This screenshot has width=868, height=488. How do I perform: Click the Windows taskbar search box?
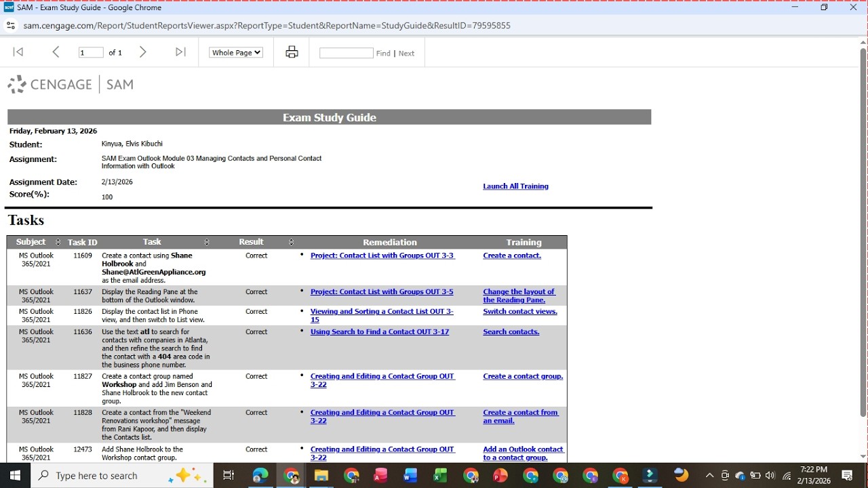pos(122,476)
